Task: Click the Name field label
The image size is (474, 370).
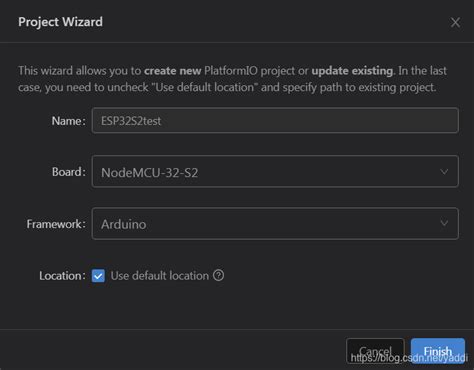Action: pyautogui.click(x=68, y=121)
